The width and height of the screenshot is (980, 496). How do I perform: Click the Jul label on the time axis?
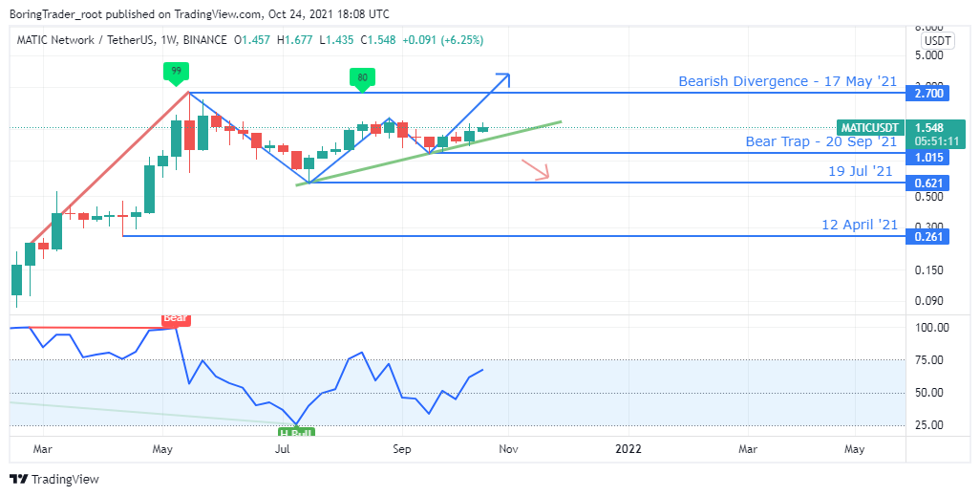pos(283,448)
